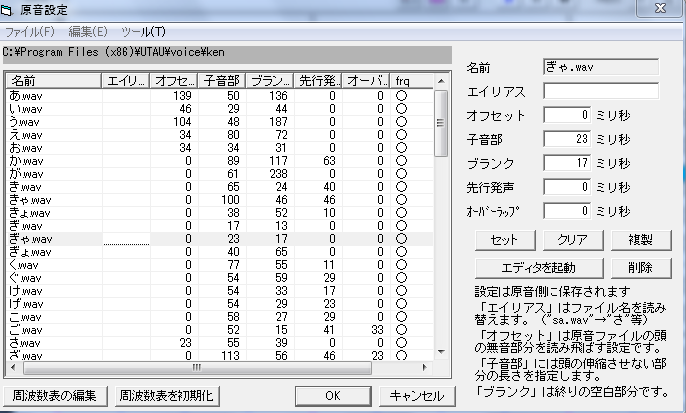Select the か.wav row
Screen dimensions: 686x413
(220, 161)
